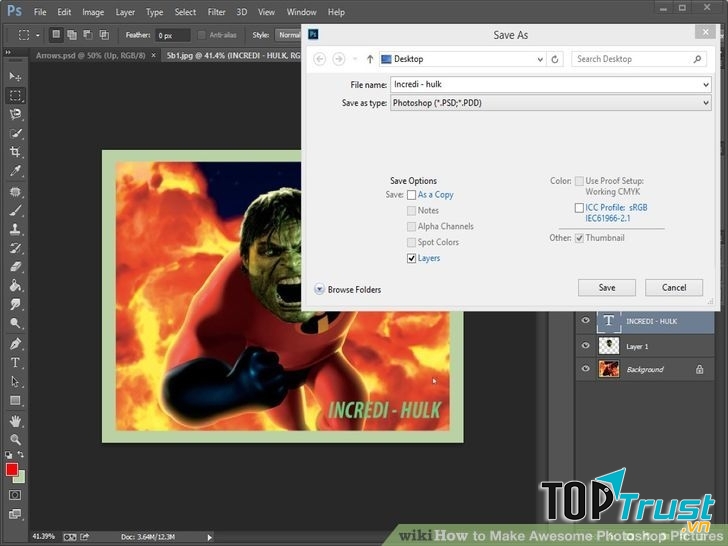Enable the As a Copy checkbox
Viewport: 728px width, 546px height.
pos(411,195)
